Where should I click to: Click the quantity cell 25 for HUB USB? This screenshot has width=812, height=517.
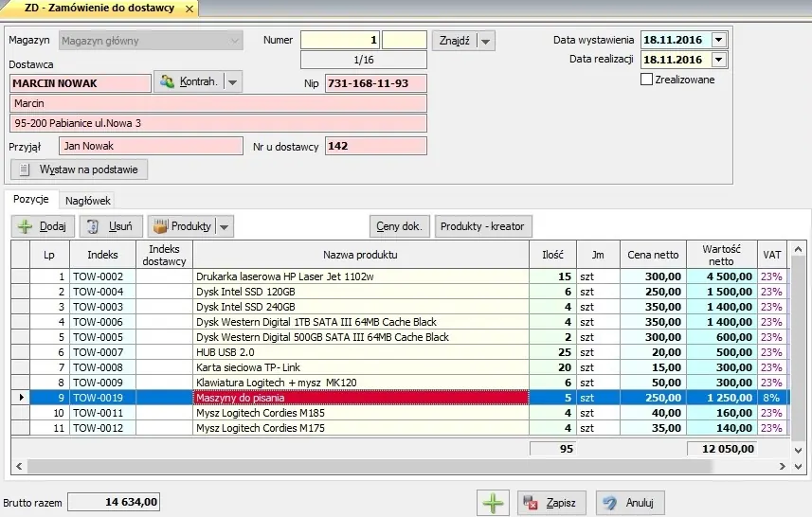pyautogui.click(x=552, y=352)
